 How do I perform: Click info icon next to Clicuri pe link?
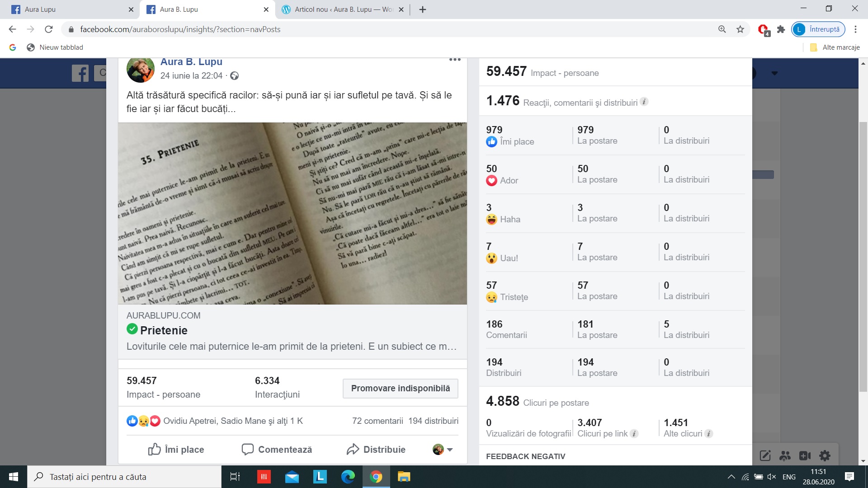pos(634,434)
